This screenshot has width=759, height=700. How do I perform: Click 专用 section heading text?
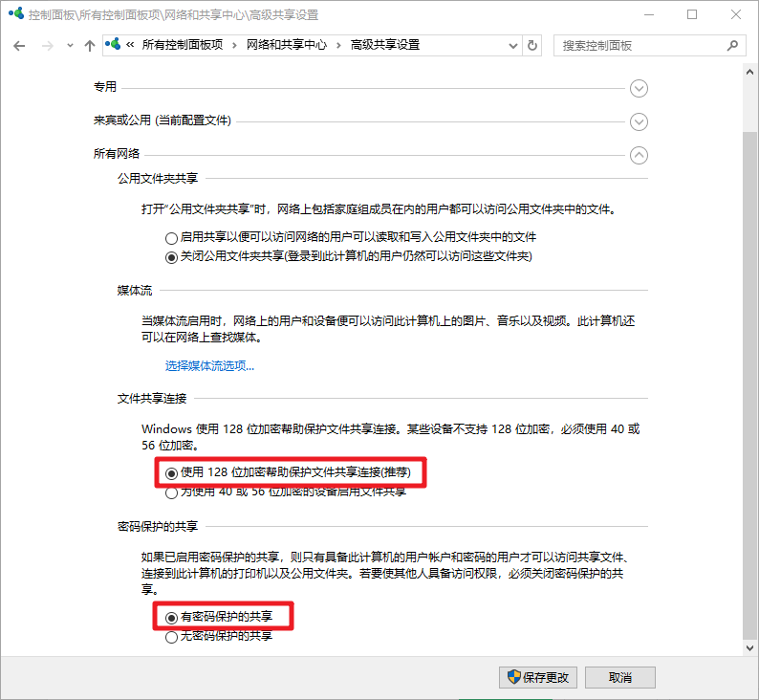coord(105,87)
